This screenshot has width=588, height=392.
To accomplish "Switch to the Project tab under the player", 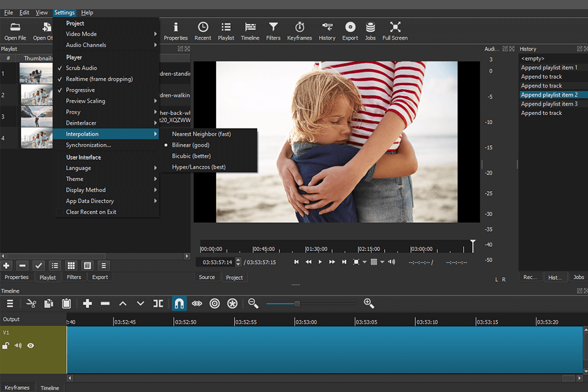I will pyautogui.click(x=235, y=277).
